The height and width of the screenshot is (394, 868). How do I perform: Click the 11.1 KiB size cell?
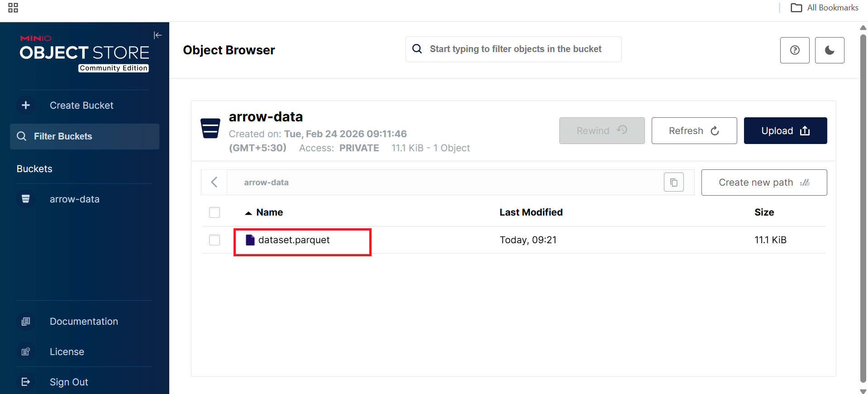[x=770, y=240]
